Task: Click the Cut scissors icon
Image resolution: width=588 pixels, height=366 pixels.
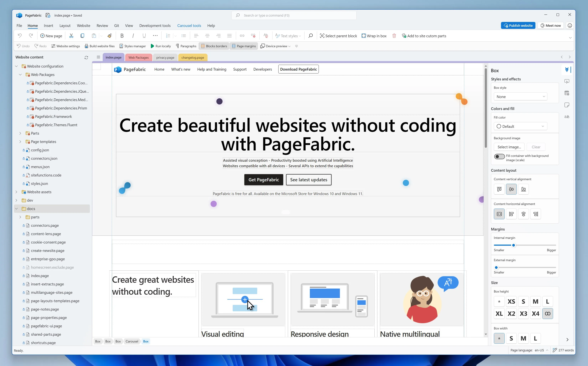Action: pos(71,36)
